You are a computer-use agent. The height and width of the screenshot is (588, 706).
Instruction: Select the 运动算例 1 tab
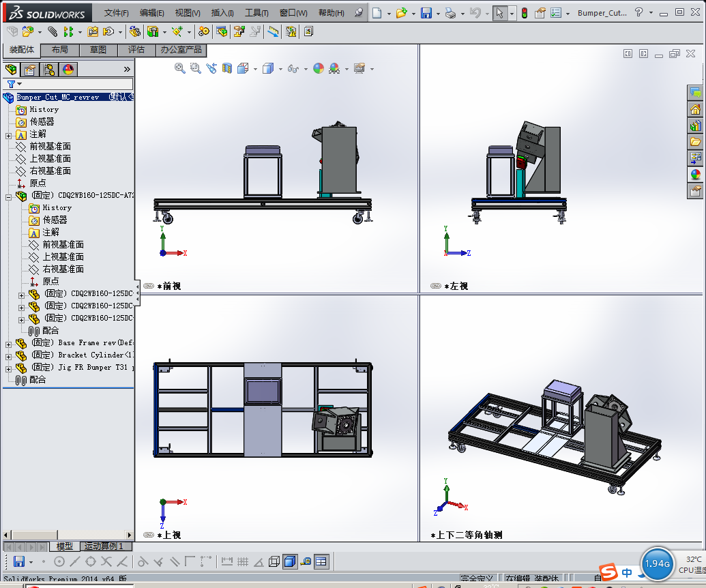coord(106,546)
